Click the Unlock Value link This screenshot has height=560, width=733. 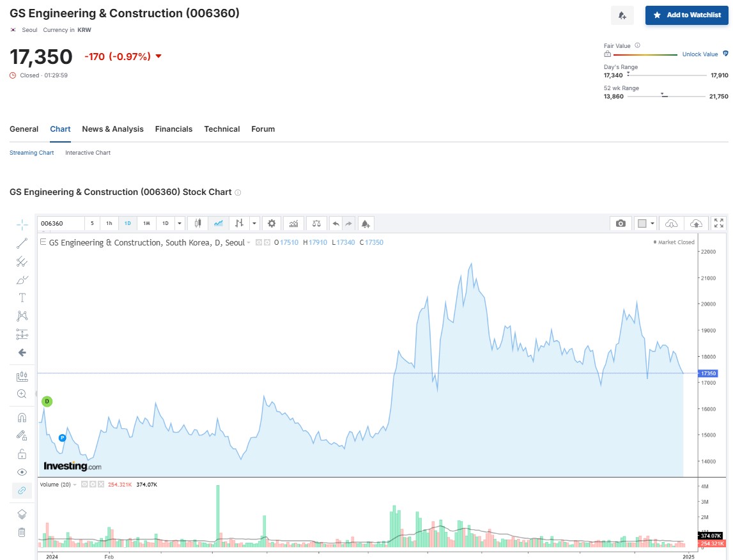tap(700, 54)
